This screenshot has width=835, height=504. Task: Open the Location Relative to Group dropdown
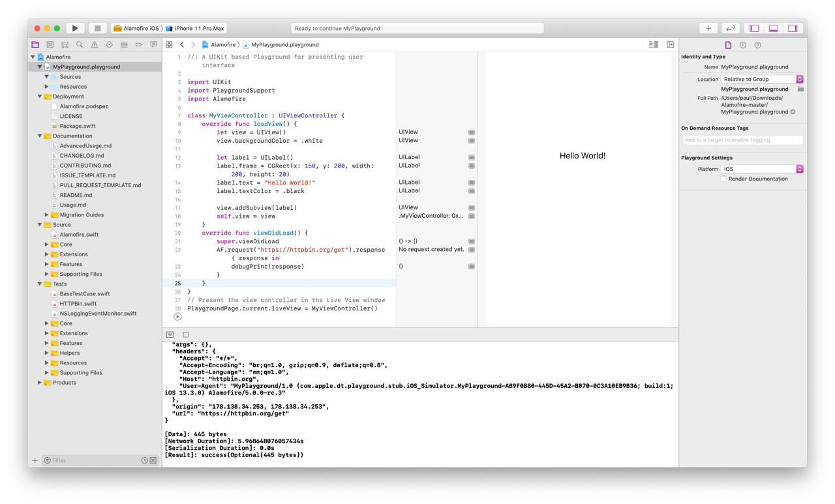click(x=762, y=79)
